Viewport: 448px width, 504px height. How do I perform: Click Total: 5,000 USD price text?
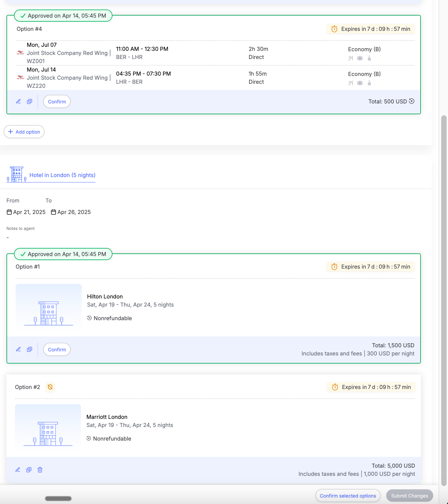click(393, 466)
